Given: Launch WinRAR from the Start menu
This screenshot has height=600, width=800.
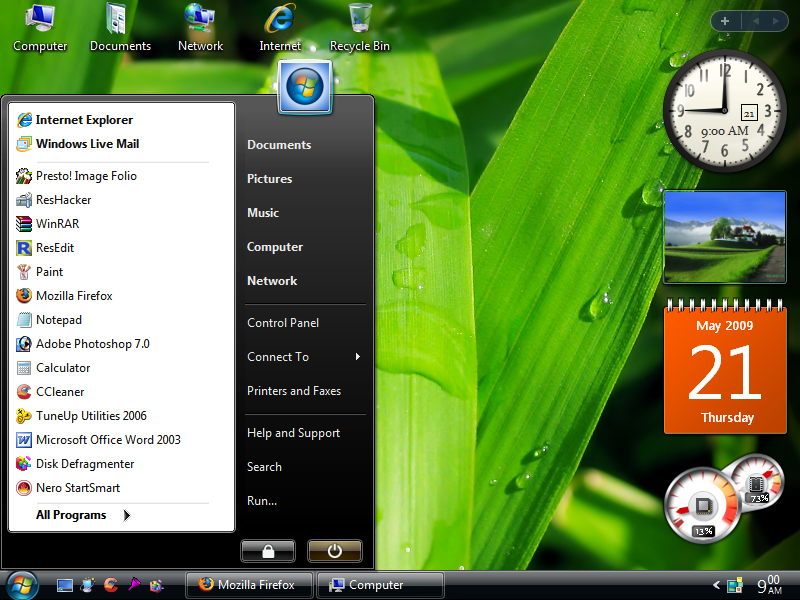Looking at the screenshot, I should coord(121,224).
